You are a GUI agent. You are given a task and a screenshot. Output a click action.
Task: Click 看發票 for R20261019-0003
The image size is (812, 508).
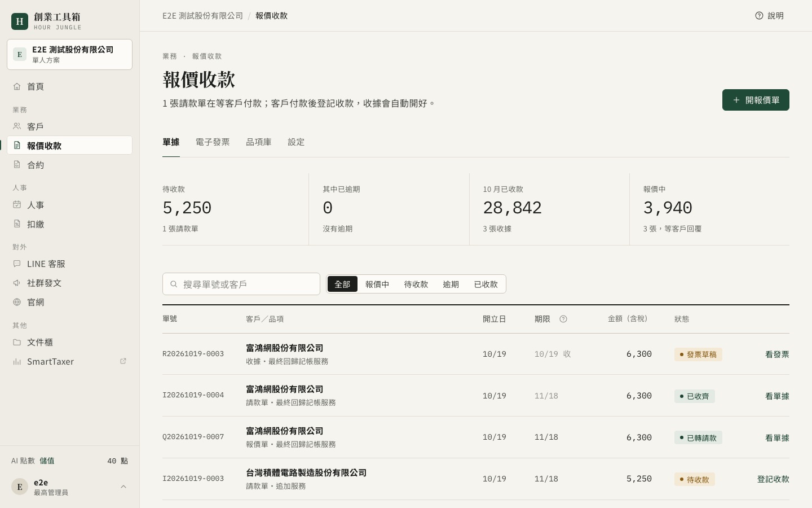click(777, 354)
